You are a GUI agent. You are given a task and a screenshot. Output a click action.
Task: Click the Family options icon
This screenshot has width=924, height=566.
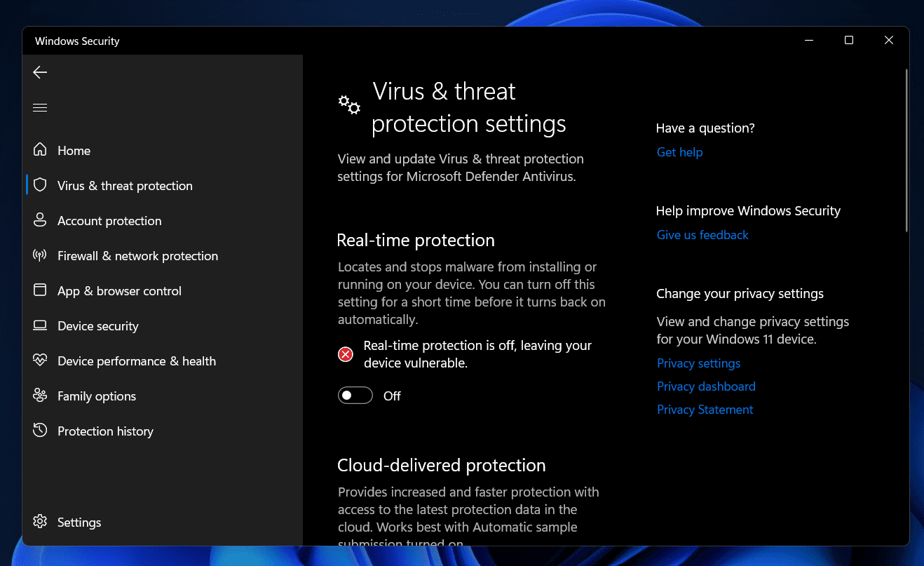coord(40,396)
